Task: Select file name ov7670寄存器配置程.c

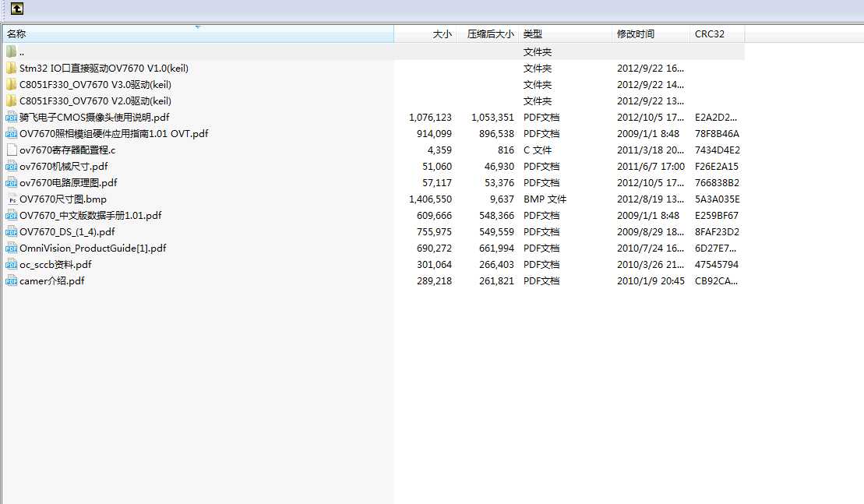Action: (67, 150)
